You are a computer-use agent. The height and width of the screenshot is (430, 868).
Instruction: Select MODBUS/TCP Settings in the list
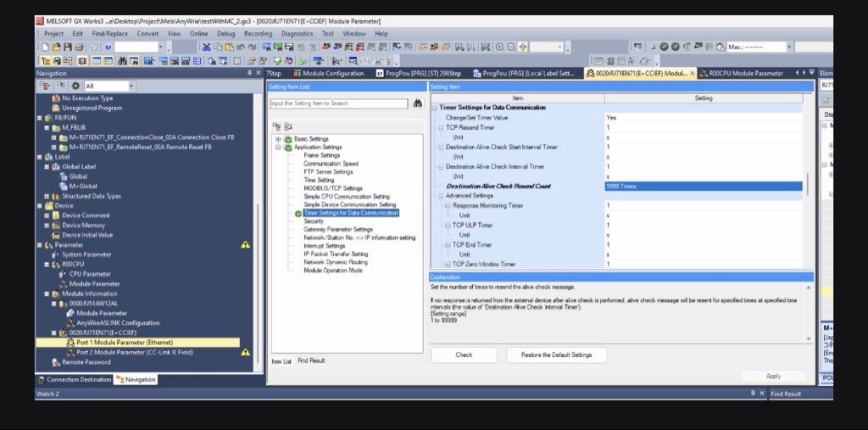(x=332, y=188)
